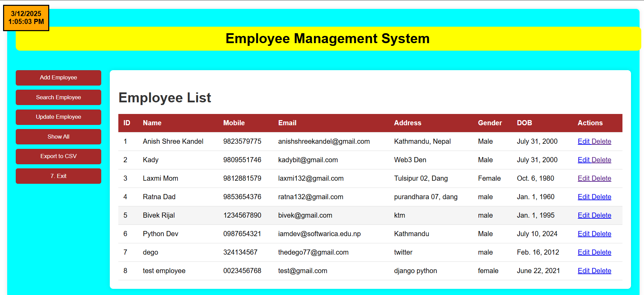This screenshot has width=644, height=295.
Task: Delete Anish Shree Kandel's record
Action: [602, 141]
